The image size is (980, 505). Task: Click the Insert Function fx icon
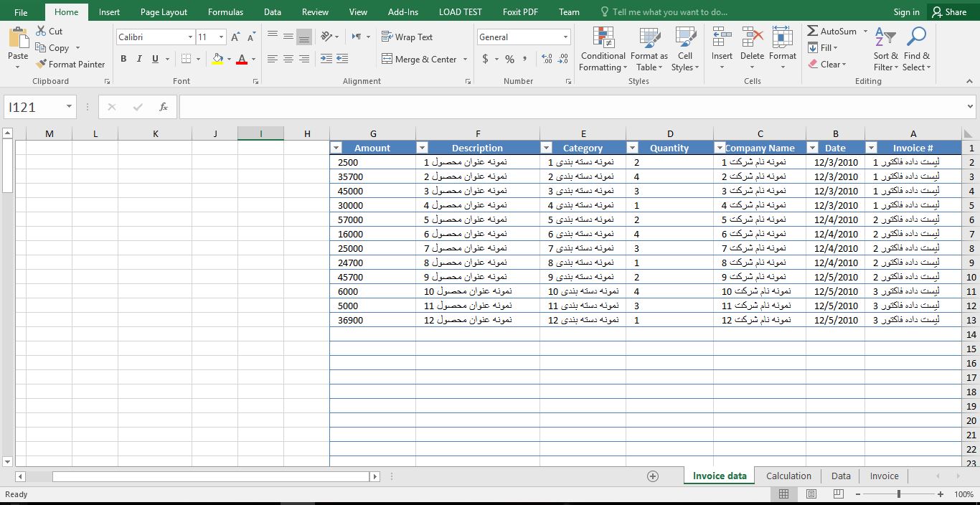(x=164, y=107)
